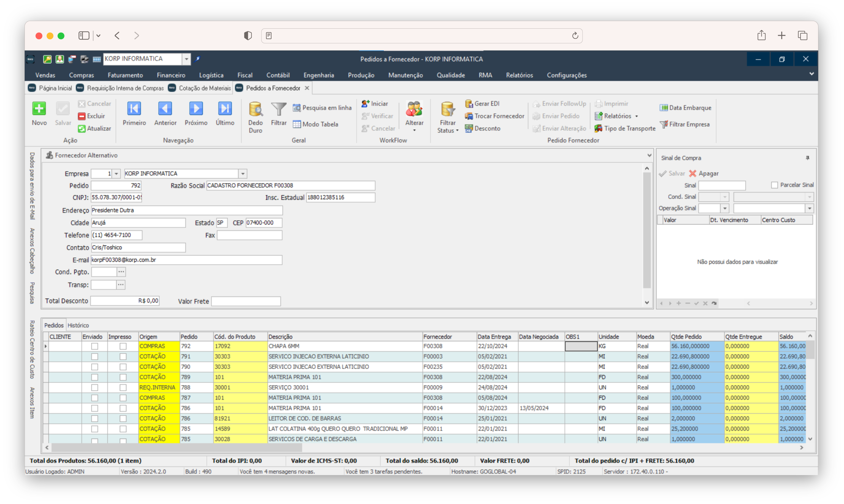Open the Empresa name dropdown

coord(243,174)
